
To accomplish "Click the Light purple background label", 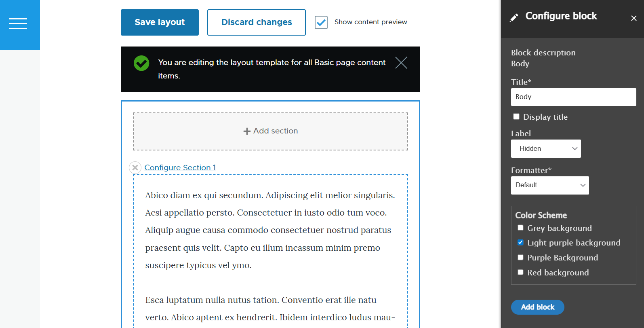I will (x=574, y=243).
